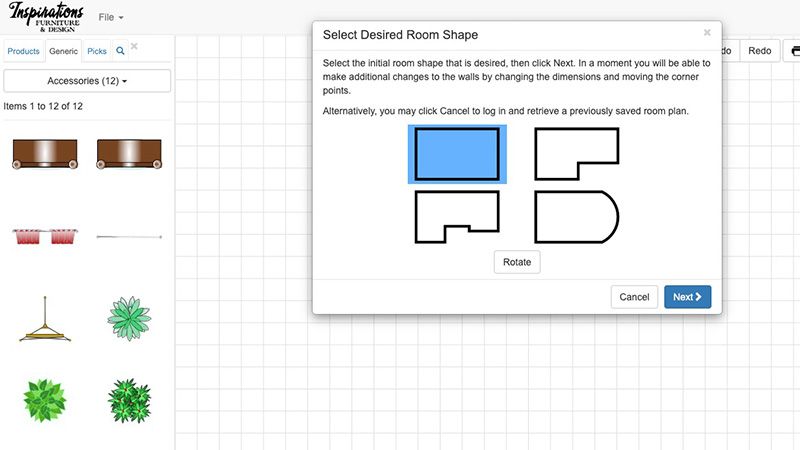Select the dark green plant with red berries
The image size is (800, 450).
tap(129, 401)
